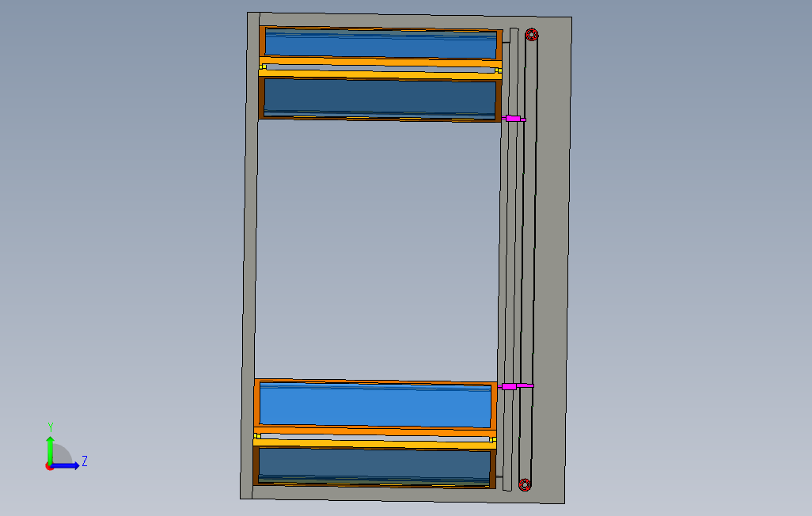Select the topmost light blue panel
Image resolution: width=812 pixels, height=516 pixels.
381,44
